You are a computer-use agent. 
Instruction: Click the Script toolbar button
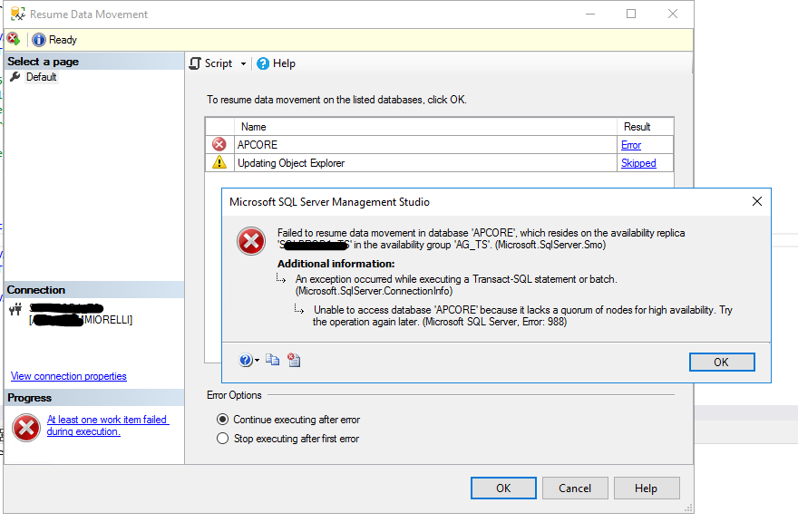coord(210,63)
